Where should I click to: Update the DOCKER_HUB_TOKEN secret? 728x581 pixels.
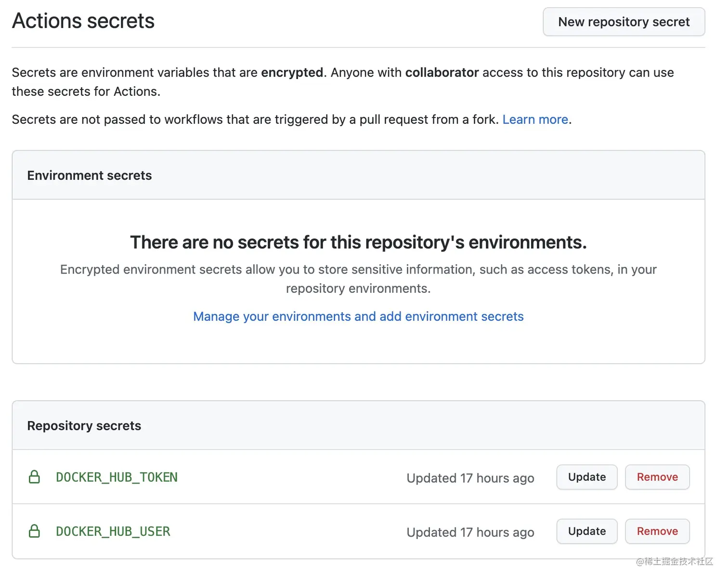586,477
